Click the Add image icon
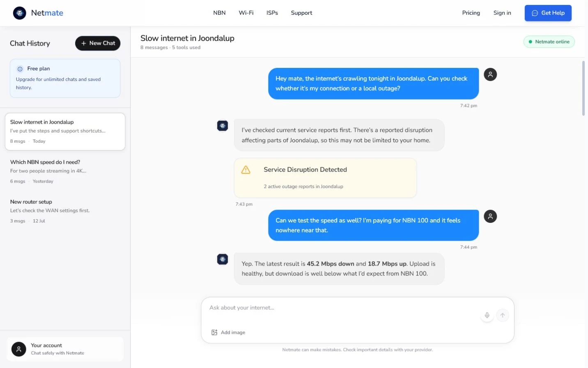 pos(214,332)
